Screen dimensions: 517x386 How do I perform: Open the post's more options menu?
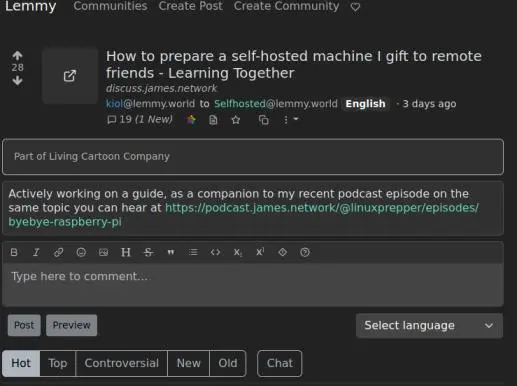coord(290,119)
